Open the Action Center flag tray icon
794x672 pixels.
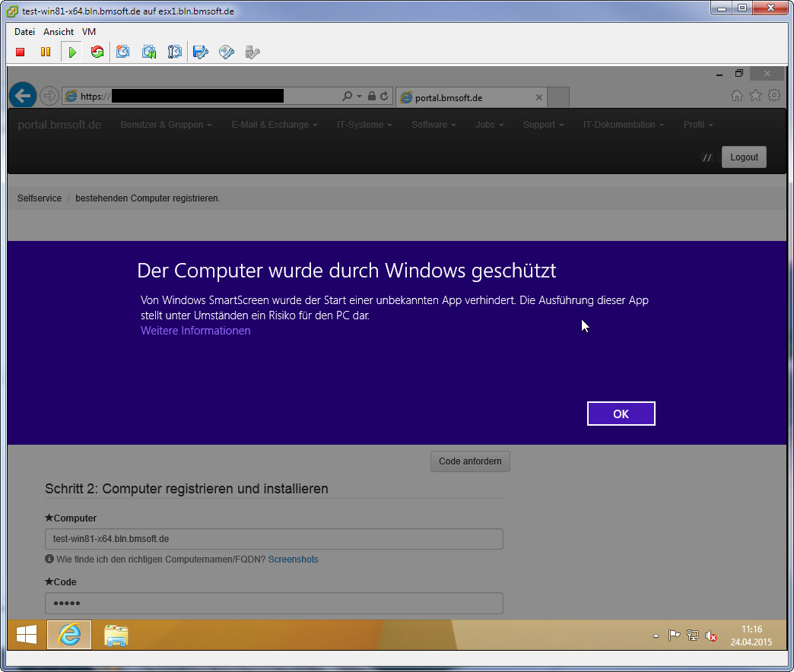674,636
